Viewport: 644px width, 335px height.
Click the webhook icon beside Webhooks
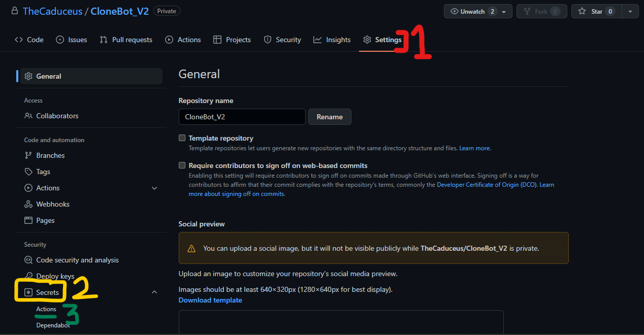tap(28, 204)
